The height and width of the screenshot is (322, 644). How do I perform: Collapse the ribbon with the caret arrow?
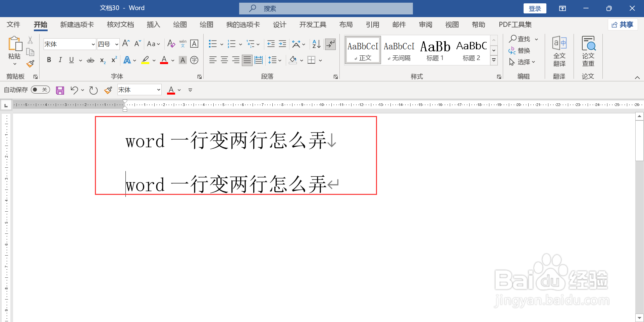(x=637, y=77)
